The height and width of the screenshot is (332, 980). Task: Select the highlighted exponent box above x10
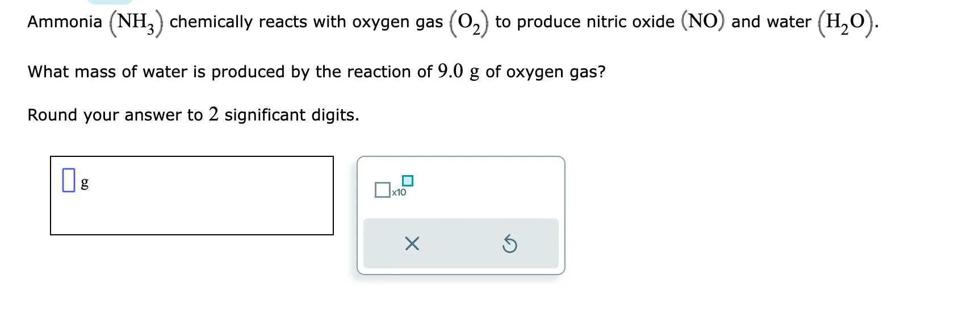coord(408,180)
